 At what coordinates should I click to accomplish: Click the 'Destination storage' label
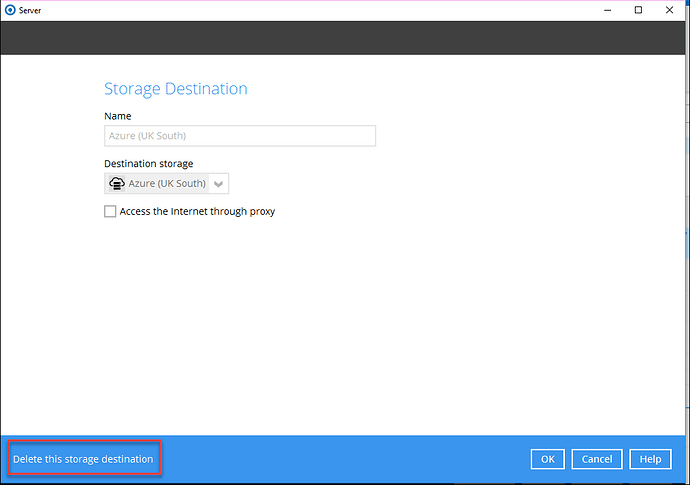click(x=149, y=163)
